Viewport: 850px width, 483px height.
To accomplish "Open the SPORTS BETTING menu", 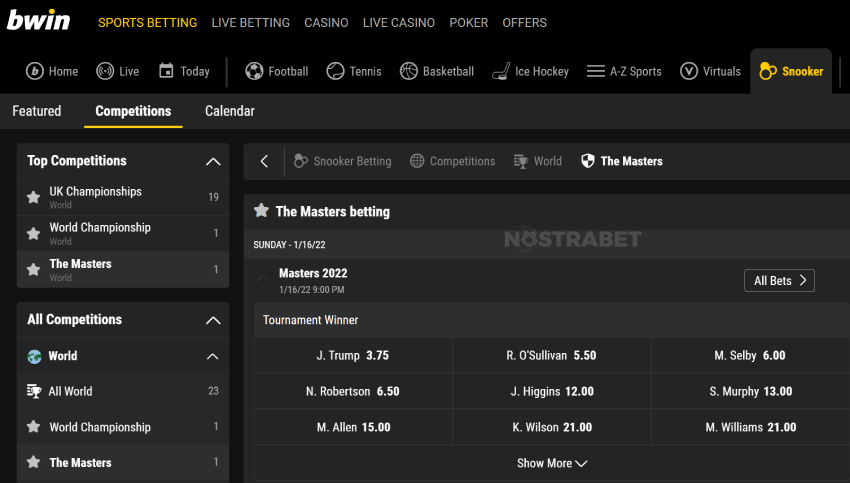I will point(147,23).
